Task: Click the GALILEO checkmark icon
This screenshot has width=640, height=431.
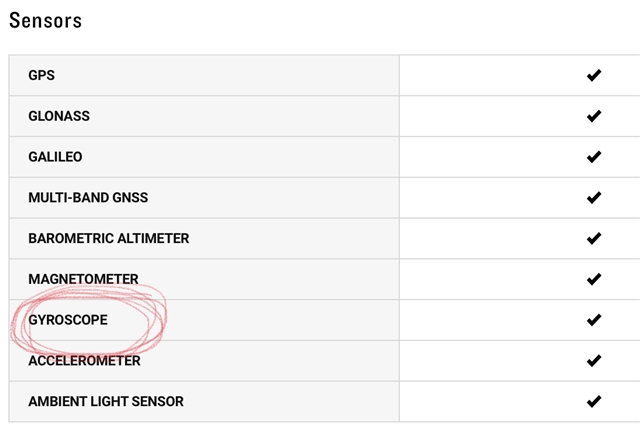Action: point(594,157)
